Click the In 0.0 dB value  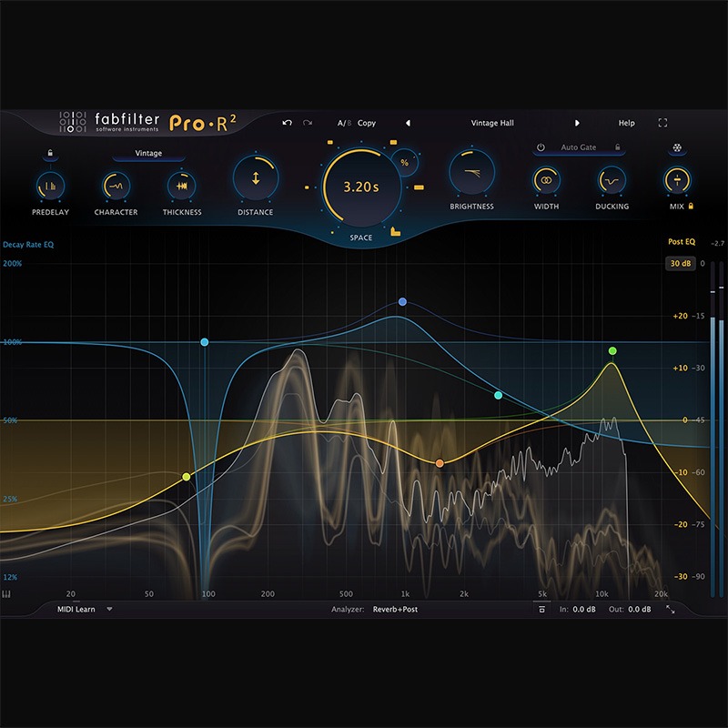pos(583,609)
